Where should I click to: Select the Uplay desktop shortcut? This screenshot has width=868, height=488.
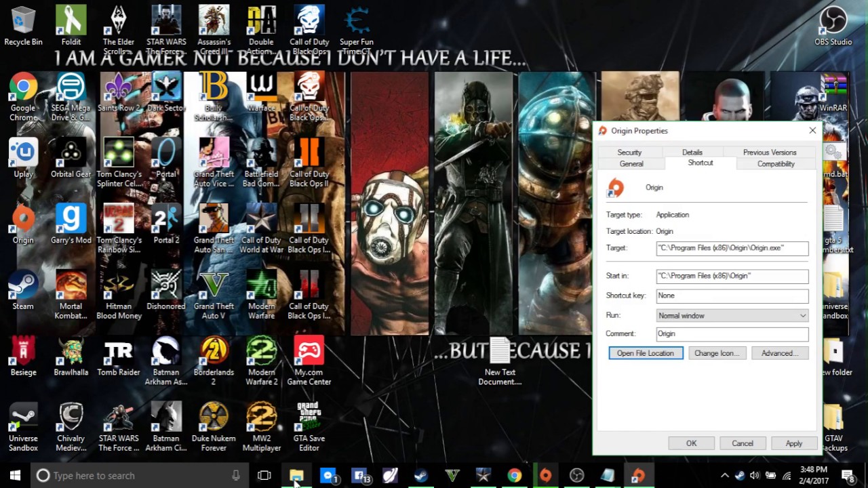point(23,159)
